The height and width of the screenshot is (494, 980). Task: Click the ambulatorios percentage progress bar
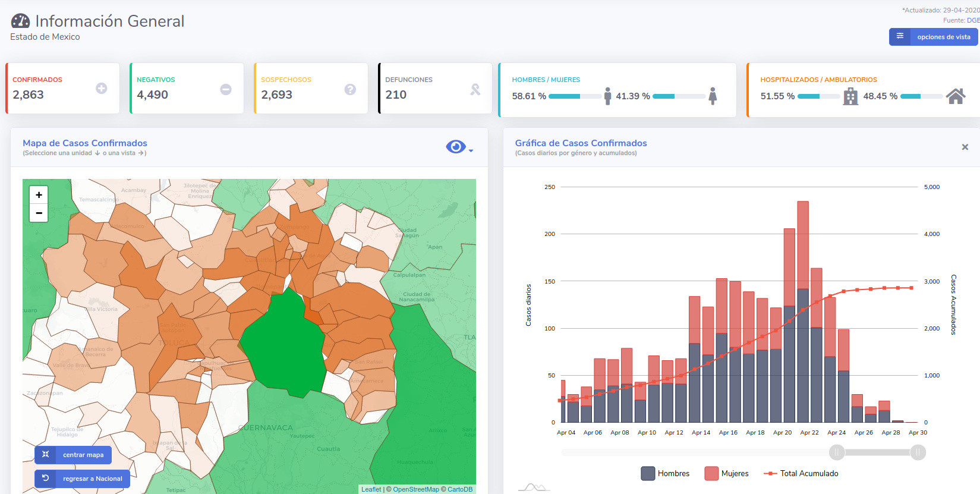[921, 96]
